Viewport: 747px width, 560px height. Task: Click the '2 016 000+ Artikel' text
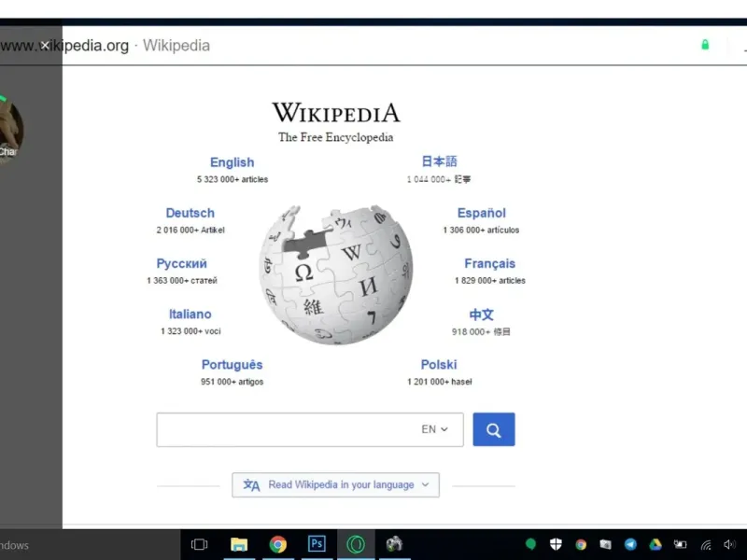click(x=190, y=230)
